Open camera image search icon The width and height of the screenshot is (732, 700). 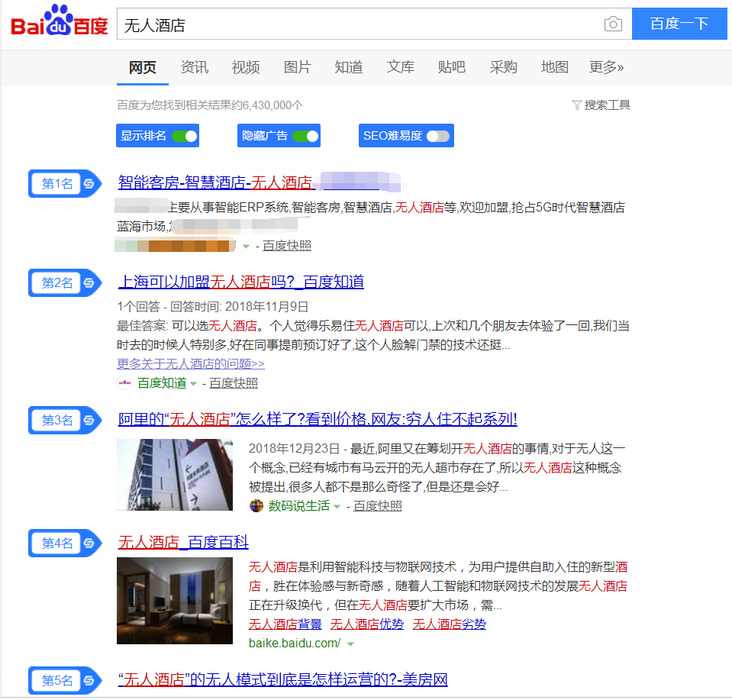pos(613,24)
